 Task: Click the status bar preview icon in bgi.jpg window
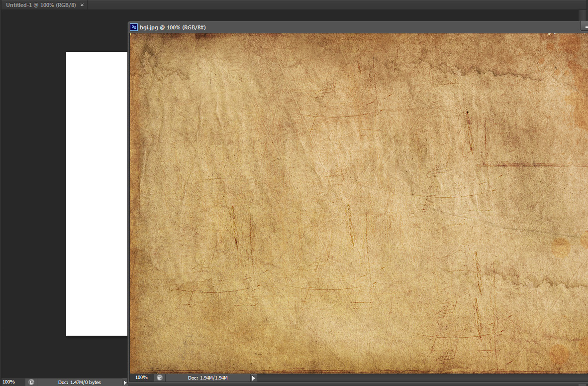pos(159,378)
